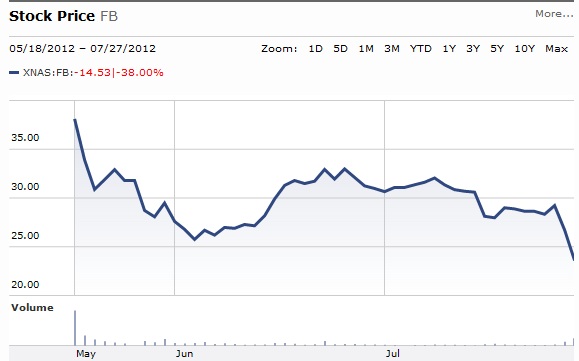Click the Stock Price heading
This screenshot has width=579, height=361.
[52, 16]
